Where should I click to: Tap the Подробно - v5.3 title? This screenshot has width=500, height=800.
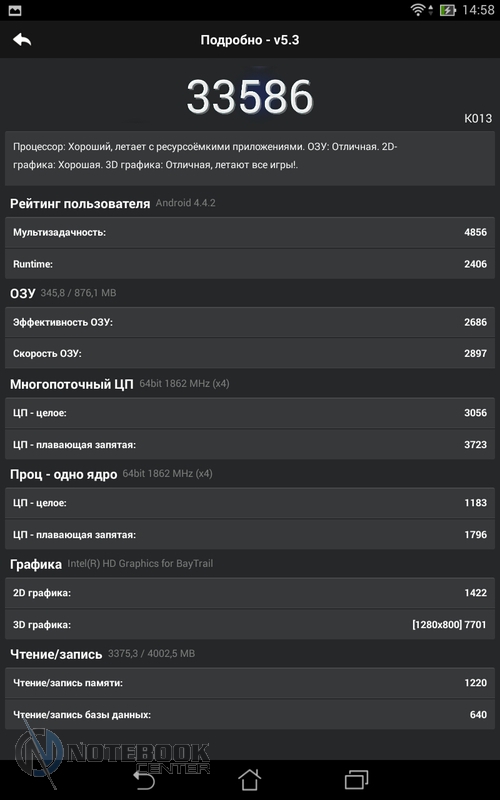coord(249,40)
